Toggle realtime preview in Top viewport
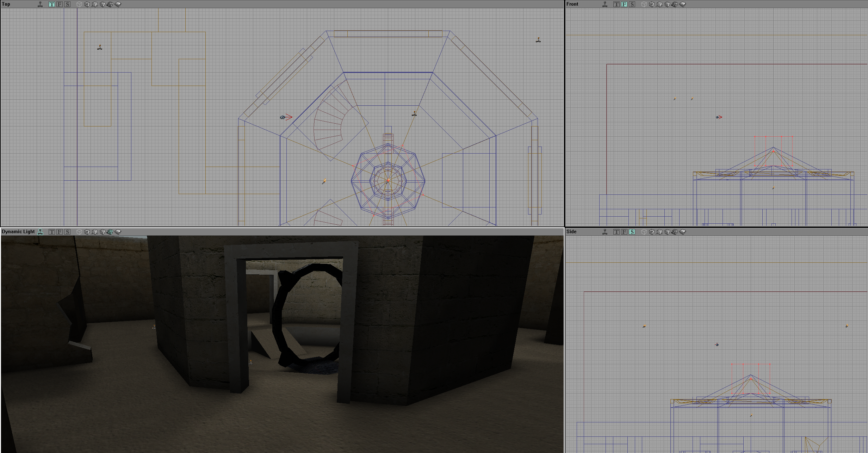This screenshot has height=453, width=868. pyautogui.click(x=40, y=4)
